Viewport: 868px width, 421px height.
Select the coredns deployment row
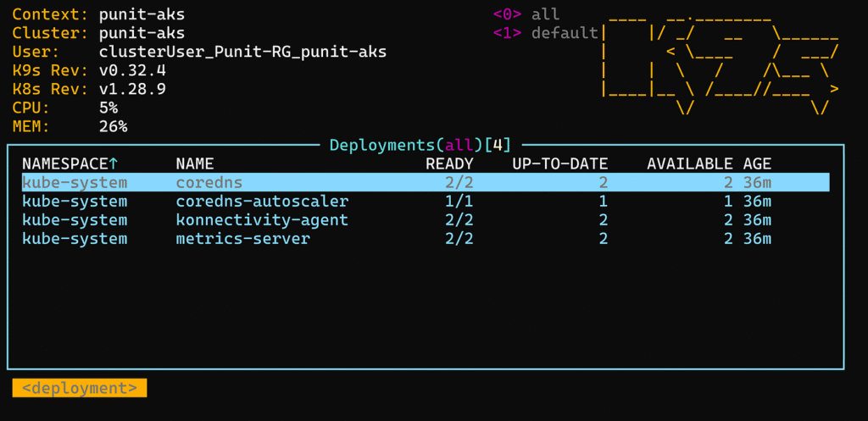pyautogui.click(x=426, y=183)
